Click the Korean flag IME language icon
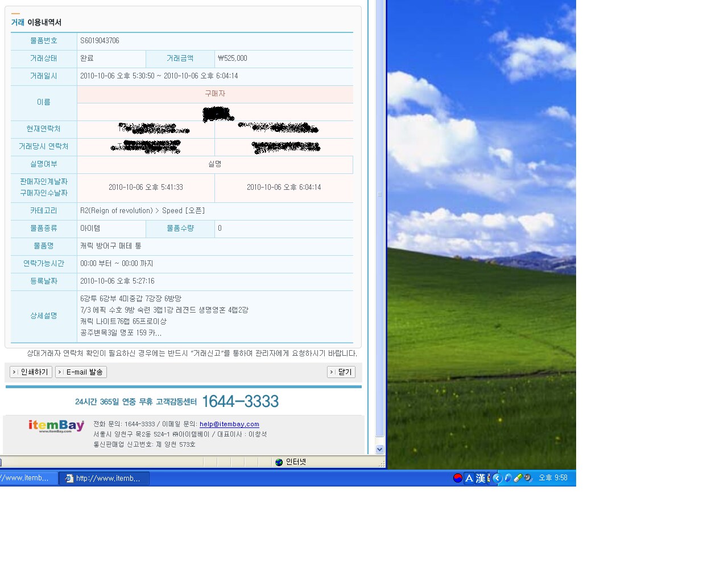 point(458,478)
